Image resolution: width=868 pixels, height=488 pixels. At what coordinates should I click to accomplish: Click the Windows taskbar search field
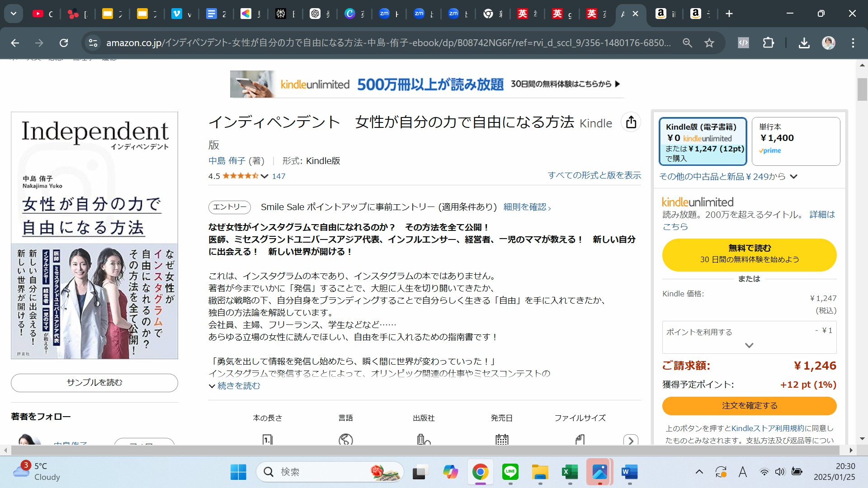[x=330, y=472]
